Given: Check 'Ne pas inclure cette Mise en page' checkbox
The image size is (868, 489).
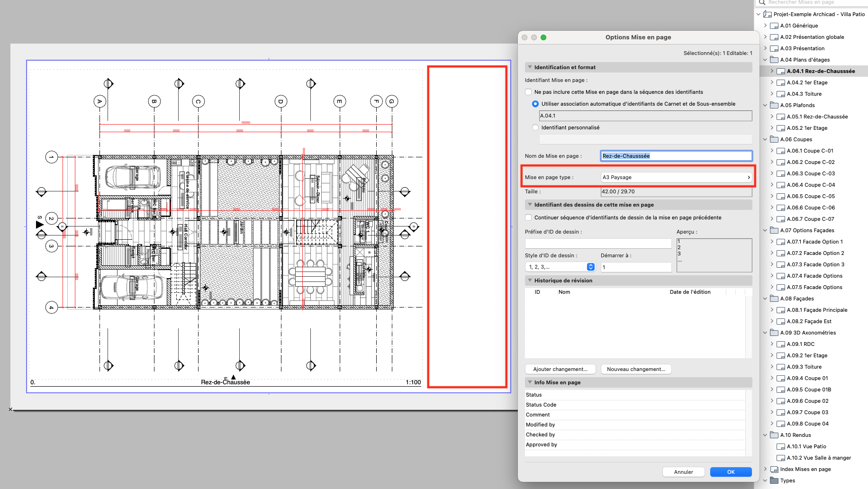Looking at the screenshot, I should tap(528, 92).
